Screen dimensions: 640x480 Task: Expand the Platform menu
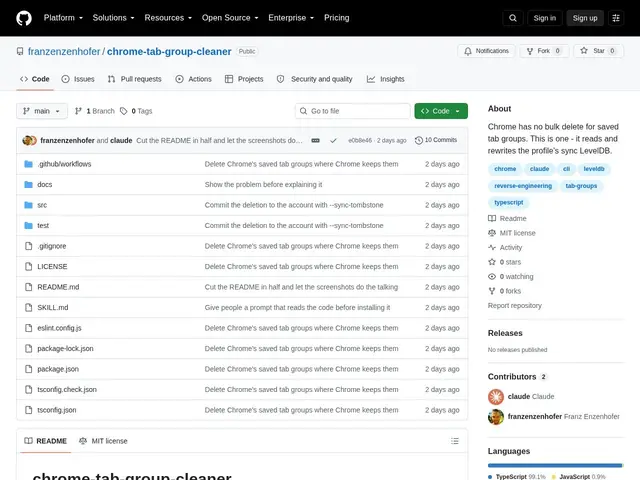click(x=63, y=18)
